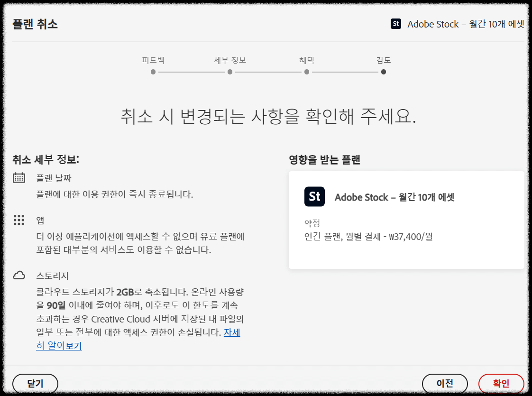Go back with the 이전 button
Image resolution: width=532 pixels, height=396 pixels.
pyautogui.click(x=445, y=384)
